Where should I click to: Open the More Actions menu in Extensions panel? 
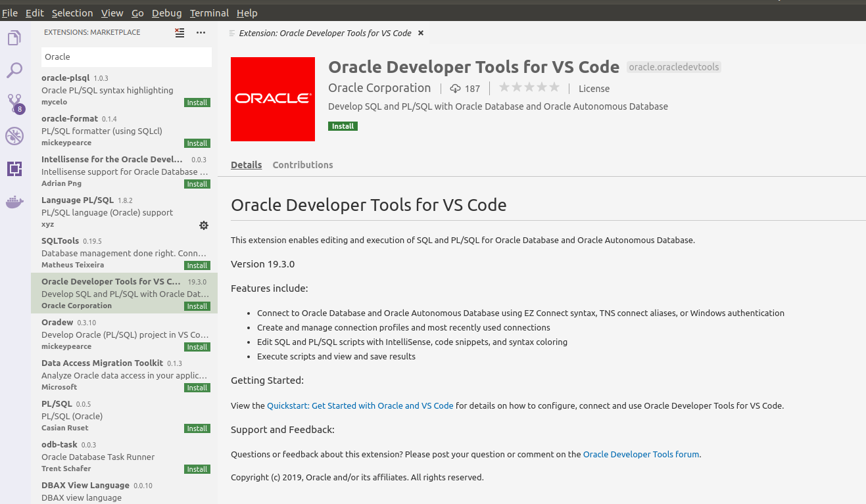coord(201,32)
